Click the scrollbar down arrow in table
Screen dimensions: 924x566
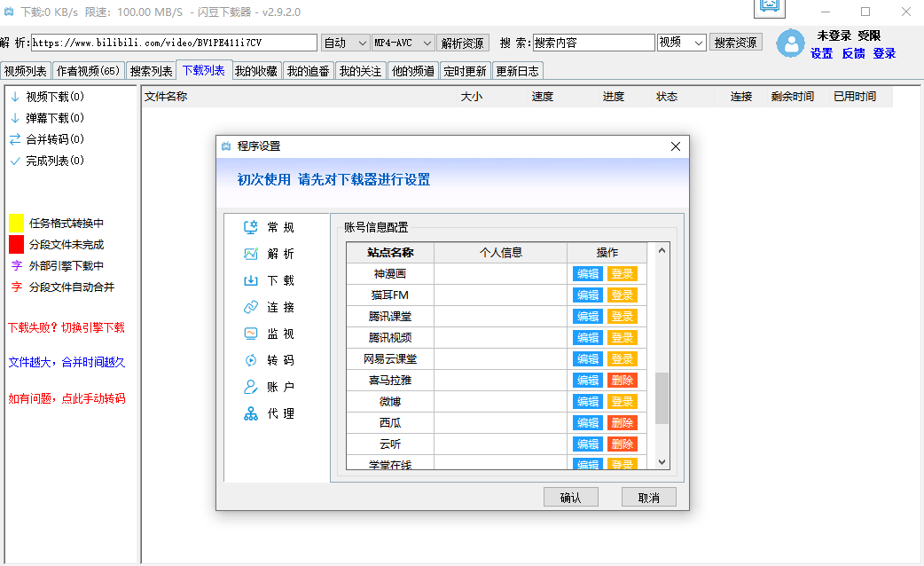pyautogui.click(x=662, y=462)
